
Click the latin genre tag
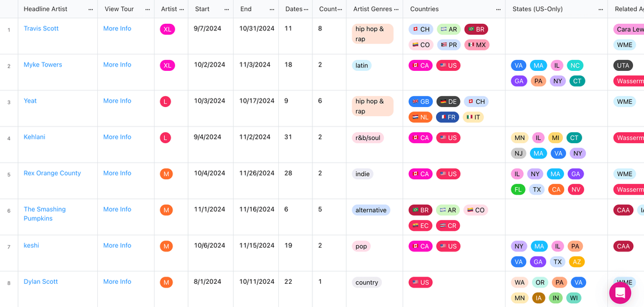361,65
